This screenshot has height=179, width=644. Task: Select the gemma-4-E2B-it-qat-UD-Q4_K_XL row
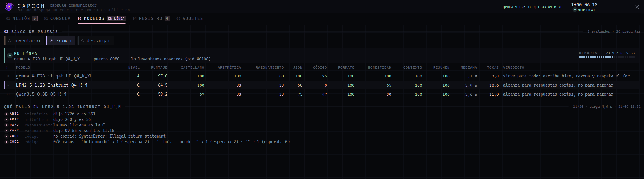click(x=322, y=76)
